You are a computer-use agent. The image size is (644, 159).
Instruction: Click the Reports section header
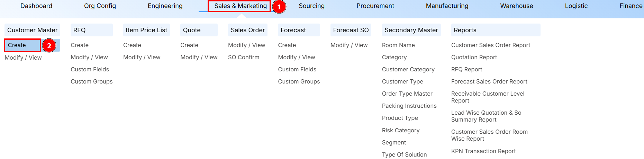coord(465,30)
